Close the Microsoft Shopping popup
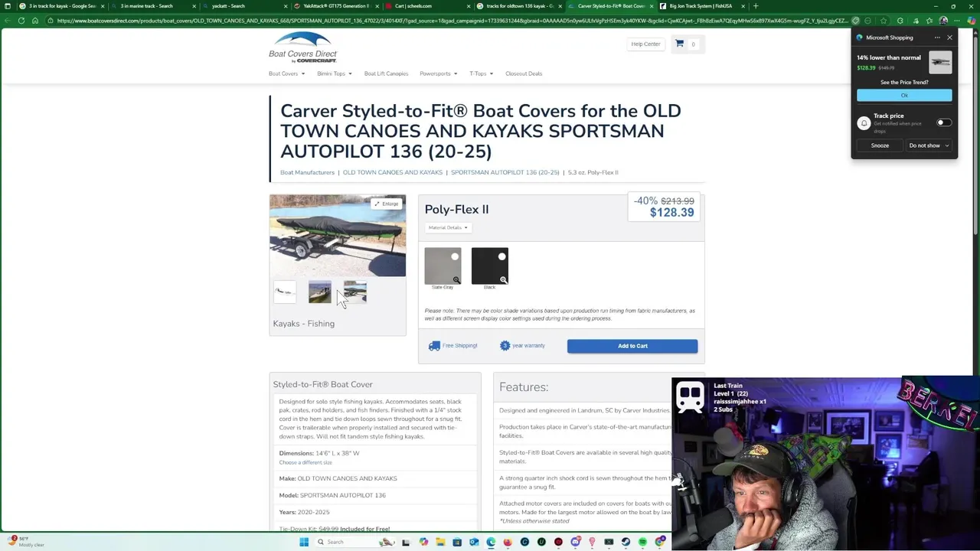980x551 pixels. 949,37
